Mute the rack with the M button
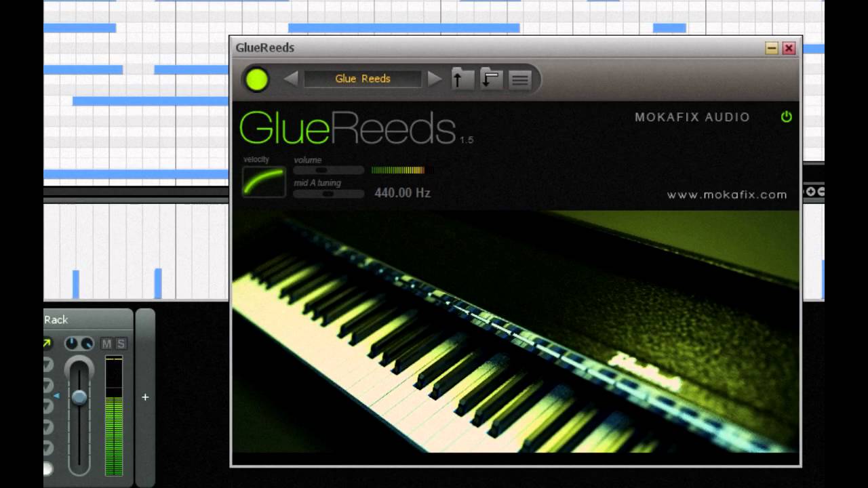 [106, 344]
